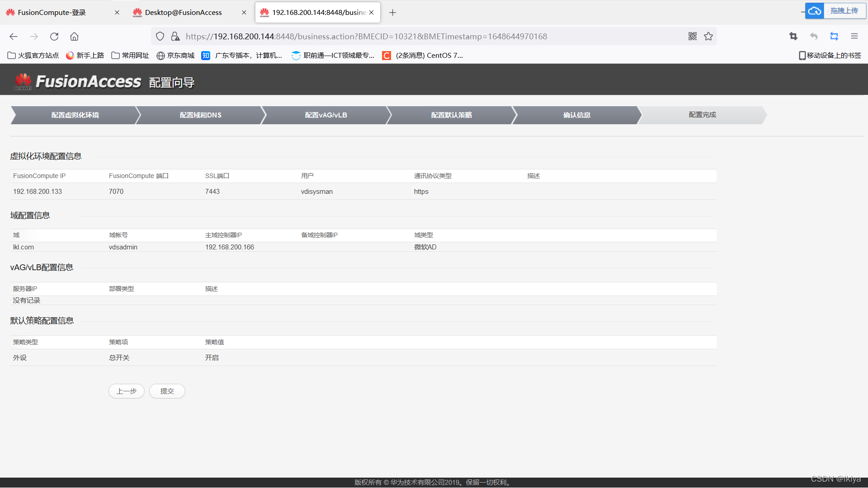Click the browser reload icon

coord(54,37)
